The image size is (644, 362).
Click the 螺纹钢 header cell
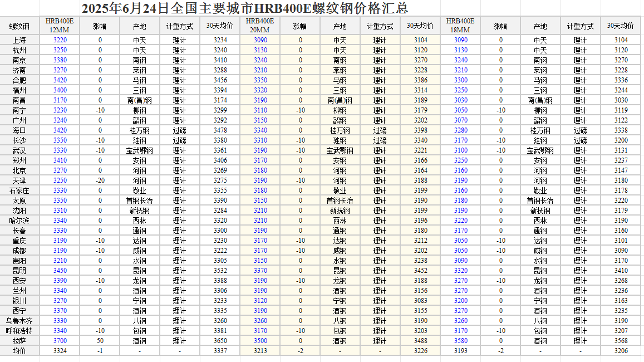point(19,26)
